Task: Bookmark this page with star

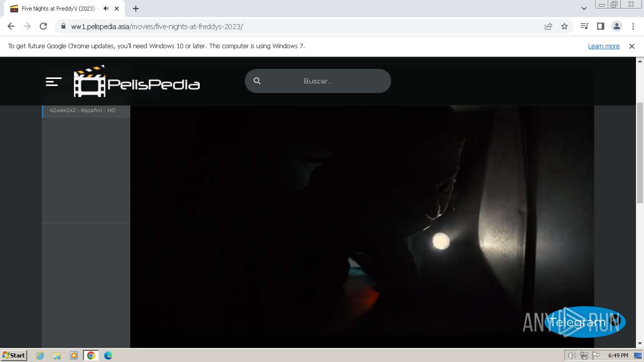Action: [565, 26]
